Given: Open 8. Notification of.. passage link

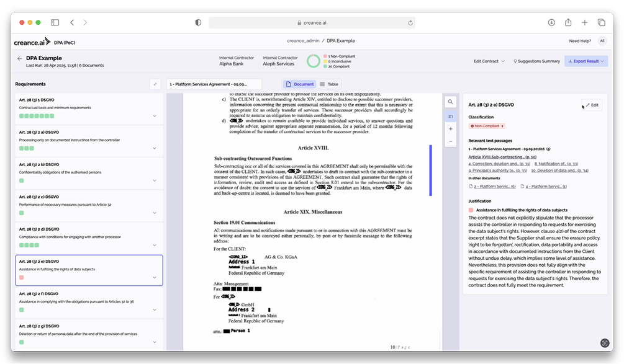Looking at the screenshot, I should tap(556, 164).
